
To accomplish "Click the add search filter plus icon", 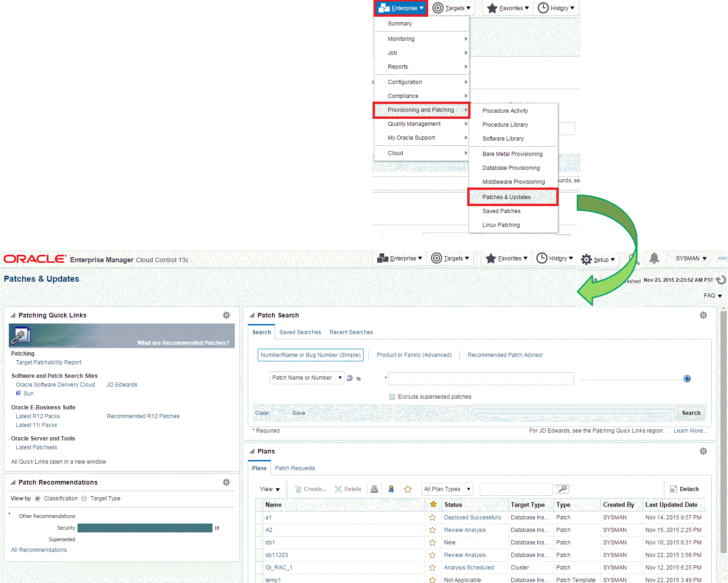I will pos(687,379).
